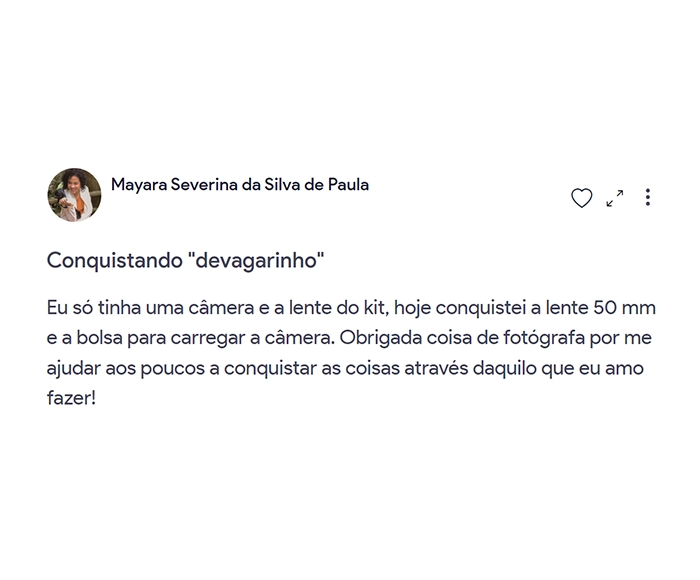Screen dimensions: 700x580
Task: Expand the review to full view
Action: [x=615, y=198]
